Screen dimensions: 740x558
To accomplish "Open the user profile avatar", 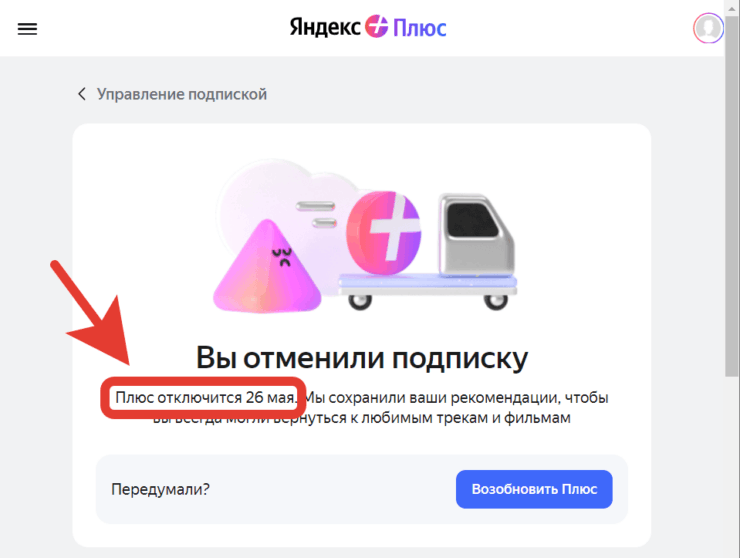I will click(708, 28).
